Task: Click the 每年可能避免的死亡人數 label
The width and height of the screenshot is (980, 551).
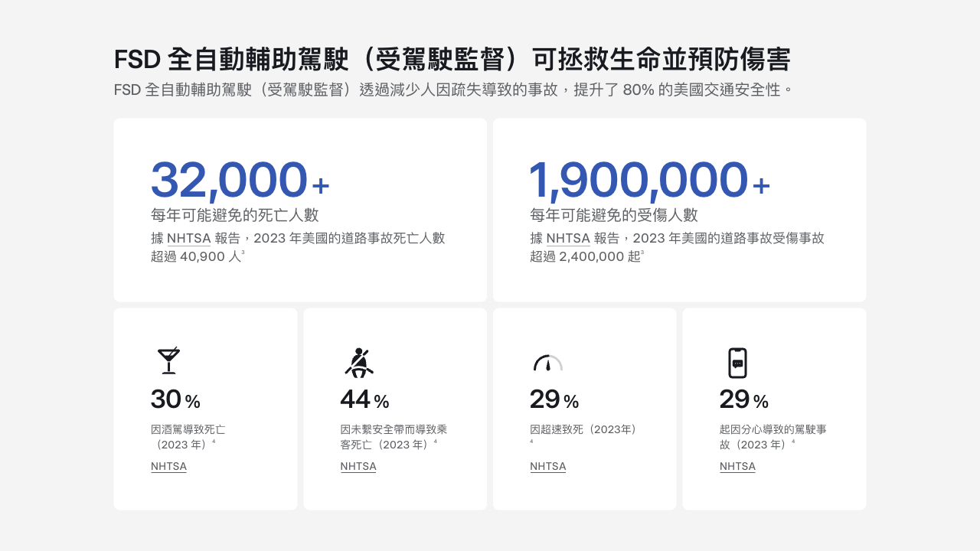Action: [x=234, y=215]
